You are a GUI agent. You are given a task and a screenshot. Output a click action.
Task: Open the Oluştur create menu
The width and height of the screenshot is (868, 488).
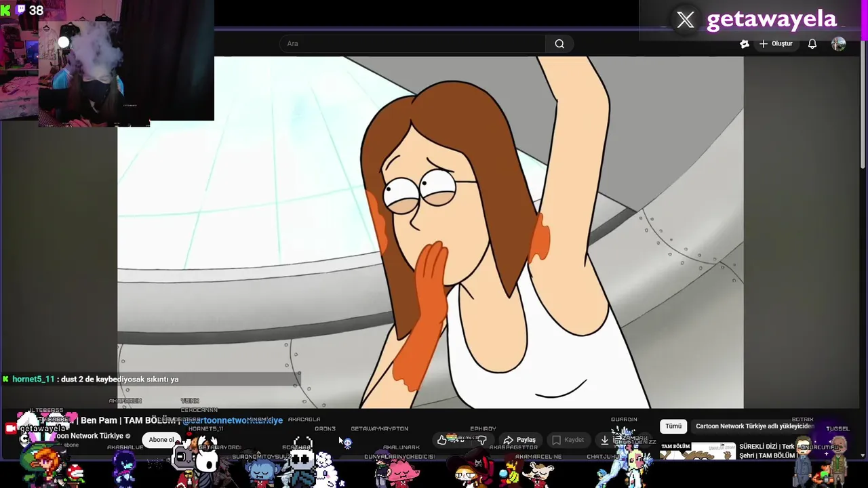point(775,44)
